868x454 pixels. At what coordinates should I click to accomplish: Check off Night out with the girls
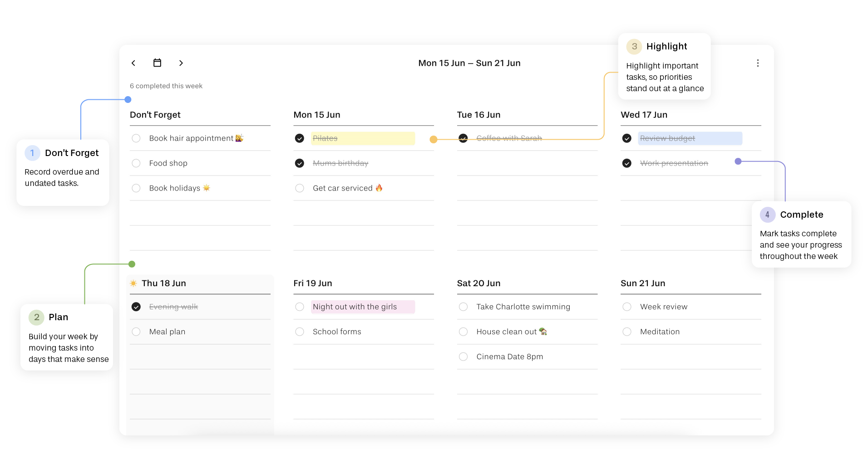point(300,307)
